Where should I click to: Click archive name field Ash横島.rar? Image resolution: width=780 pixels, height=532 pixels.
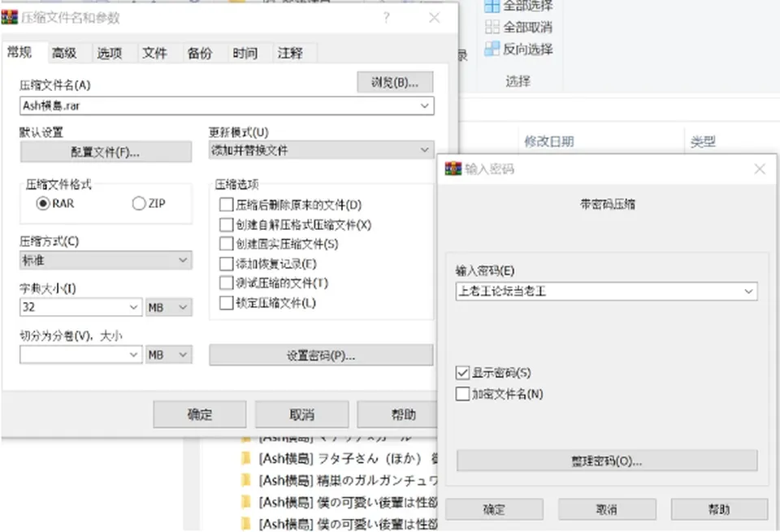[227, 106]
